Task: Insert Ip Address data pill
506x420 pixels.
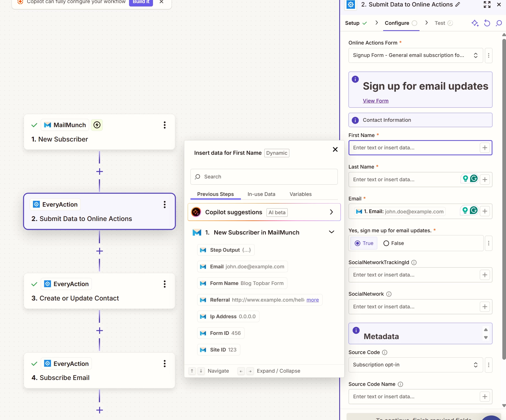Action: (x=228, y=317)
